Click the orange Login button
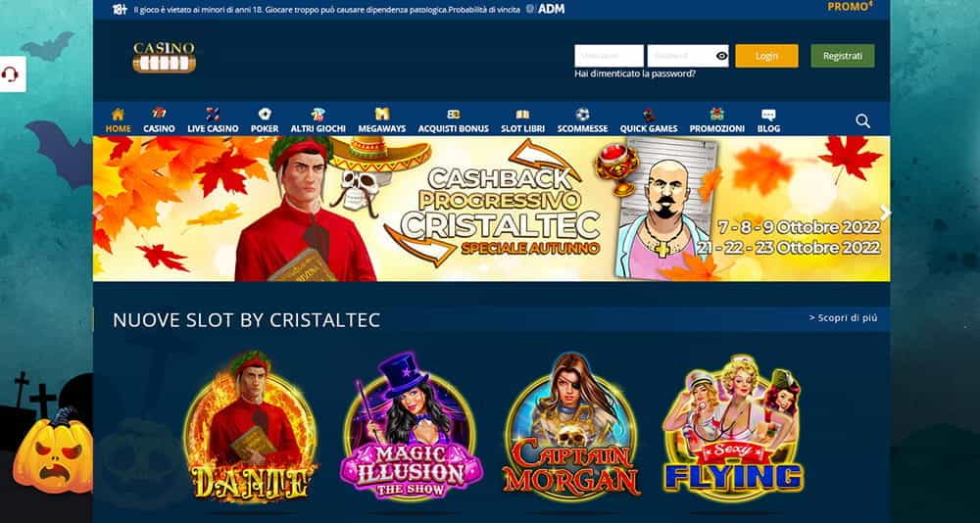The width and height of the screenshot is (980, 523). tap(767, 56)
